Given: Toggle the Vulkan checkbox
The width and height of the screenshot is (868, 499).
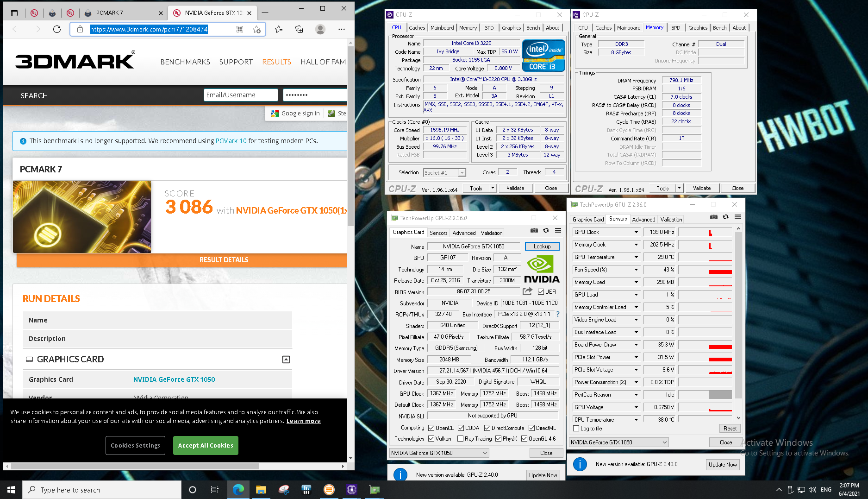Looking at the screenshot, I should point(431,439).
